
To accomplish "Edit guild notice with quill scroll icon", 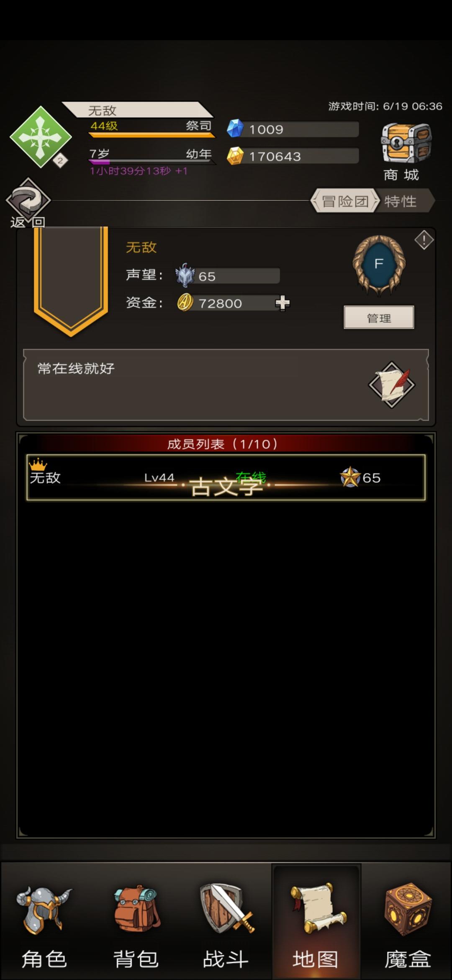I will tap(392, 385).
